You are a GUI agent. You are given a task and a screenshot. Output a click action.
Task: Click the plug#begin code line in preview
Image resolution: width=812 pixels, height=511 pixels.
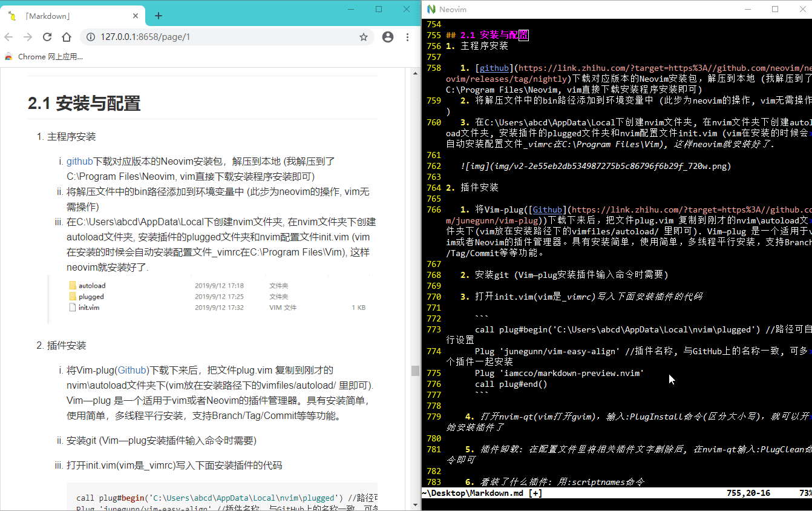(x=227, y=498)
